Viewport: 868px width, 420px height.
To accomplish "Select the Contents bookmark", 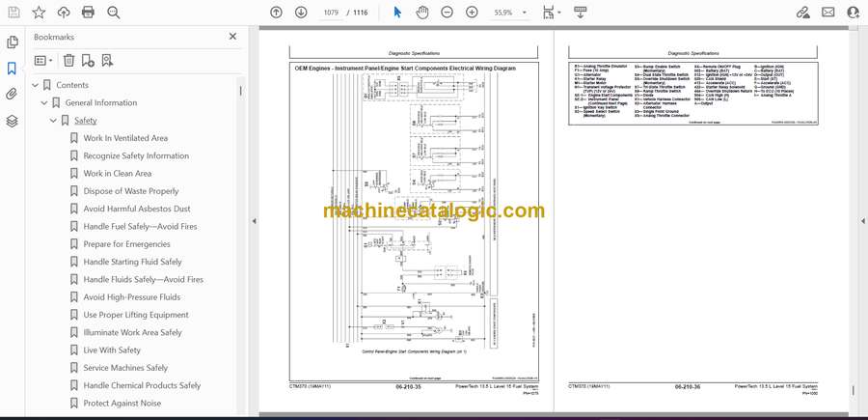I will (x=72, y=85).
